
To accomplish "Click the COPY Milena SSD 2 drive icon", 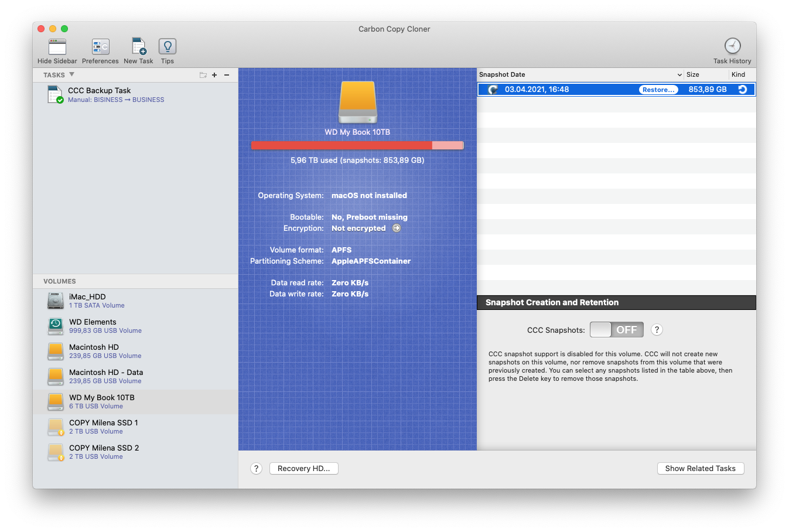I will click(x=56, y=452).
